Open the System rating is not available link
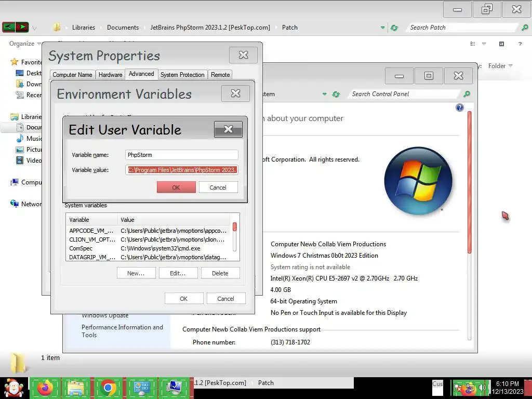This screenshot has width=532, height=399. click(311, 267)
